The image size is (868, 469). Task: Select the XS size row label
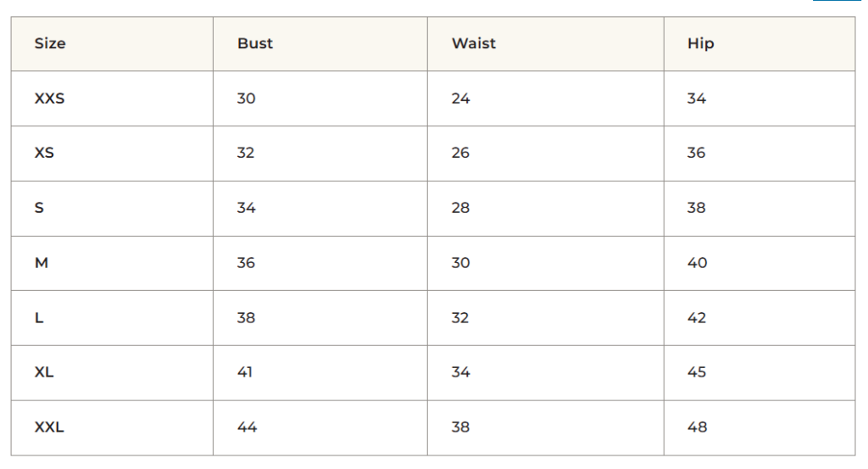pyautogui.click(x=44, y=154)
